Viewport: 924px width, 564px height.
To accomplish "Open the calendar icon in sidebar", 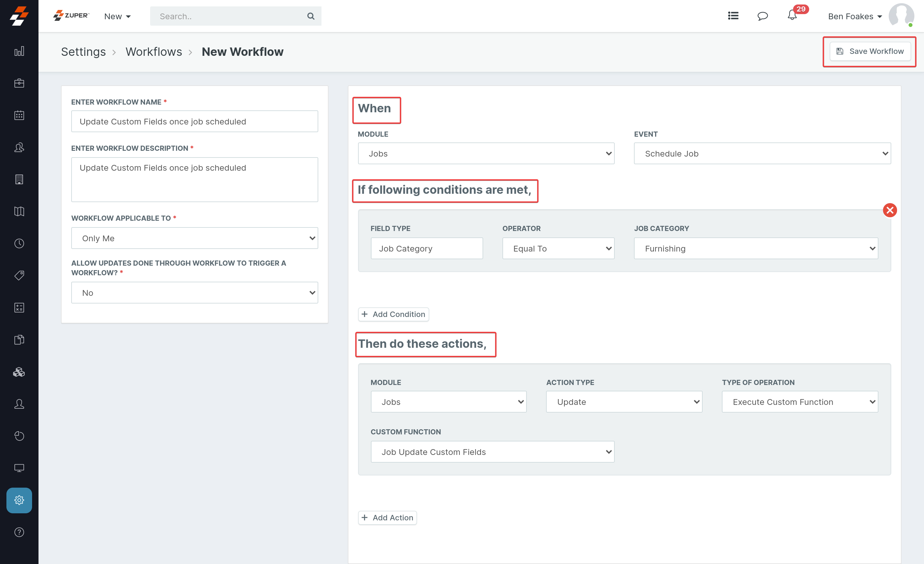I will click(19, 115).
